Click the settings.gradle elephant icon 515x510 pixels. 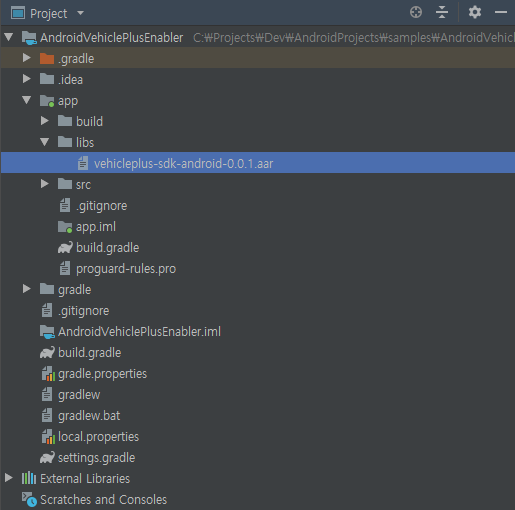[47, 458]
